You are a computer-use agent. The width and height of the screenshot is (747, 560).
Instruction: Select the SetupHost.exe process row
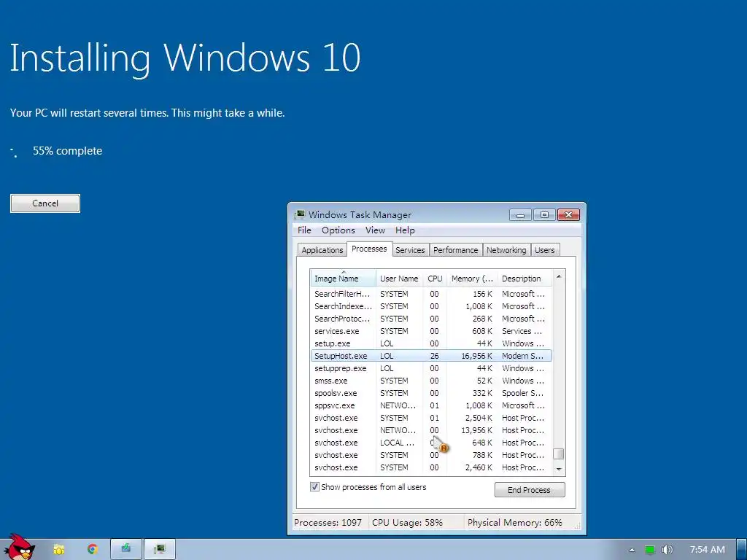(x=431, y=356)
